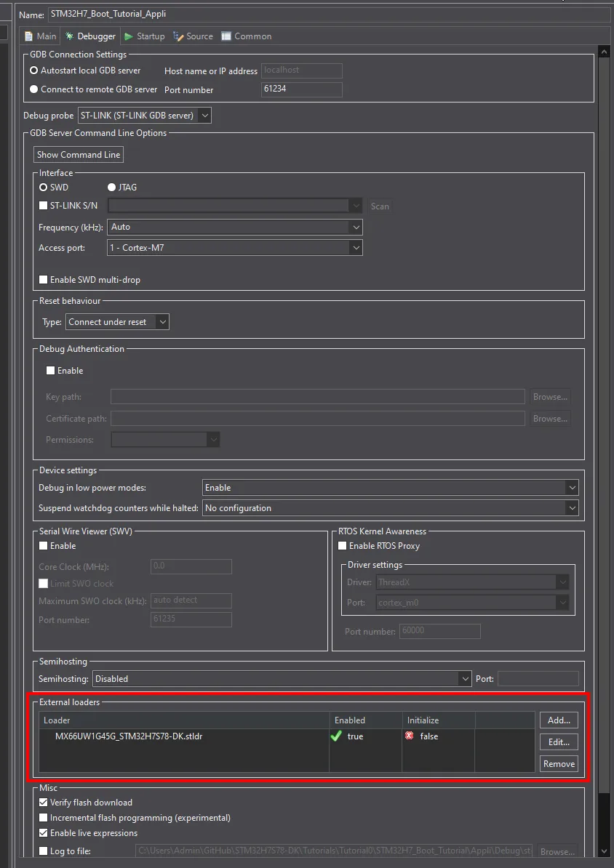
Task: Click the GDB Port number field
Action: (301, 89)
